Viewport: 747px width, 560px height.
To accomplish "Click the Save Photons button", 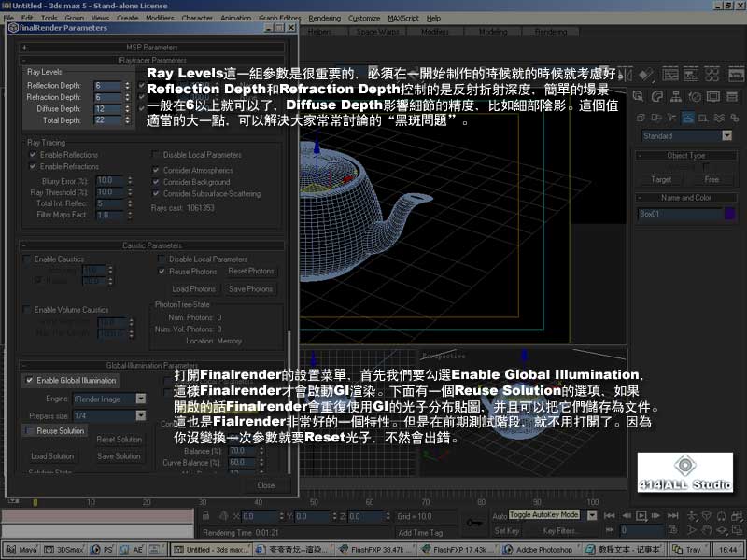I will [250, 289].
